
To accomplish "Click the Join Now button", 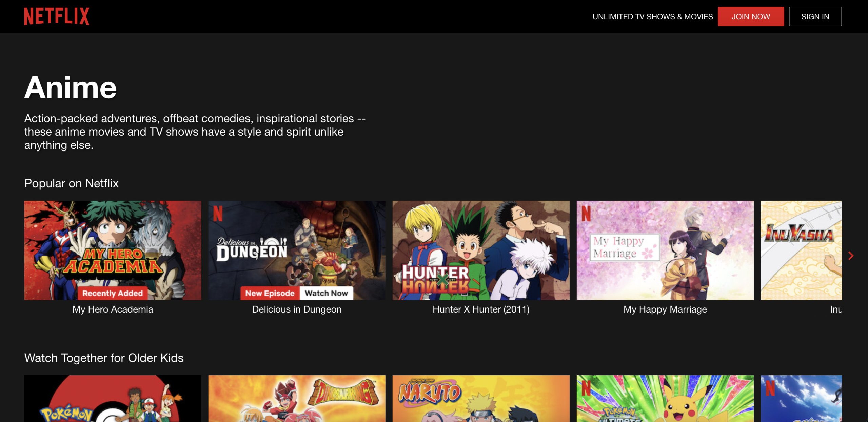I will (750, 16).
